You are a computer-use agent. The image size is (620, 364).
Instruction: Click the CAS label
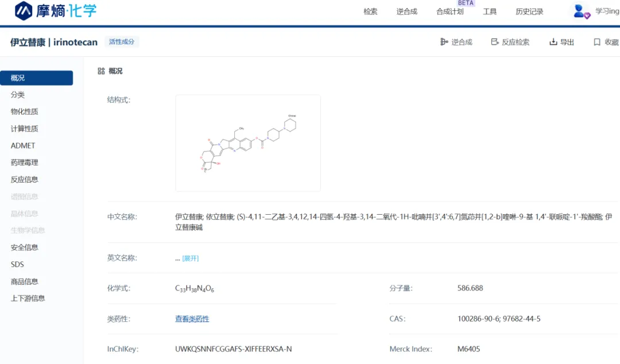pos(397,319)
